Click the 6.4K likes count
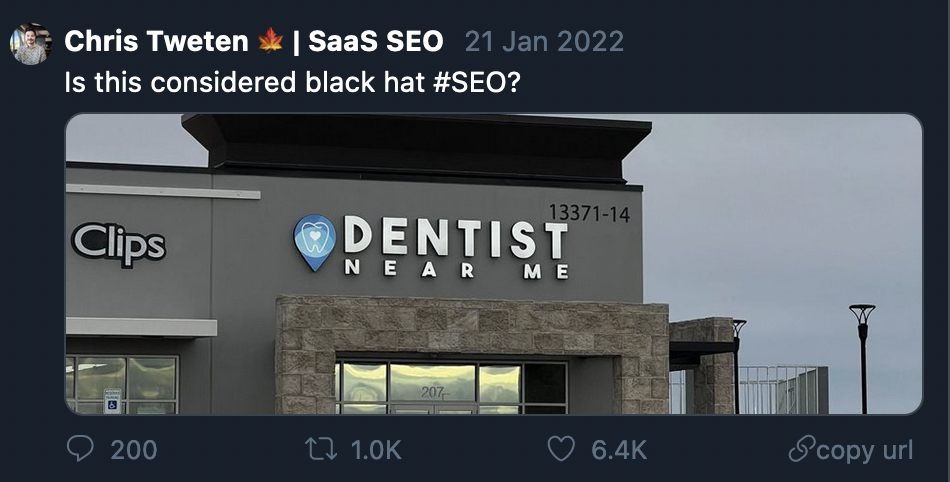Screen dimensions: 950x482 coord(619,449)
